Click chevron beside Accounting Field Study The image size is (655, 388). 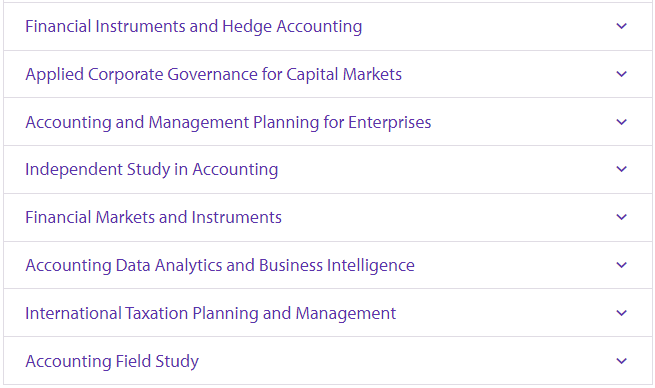pyautogui.click(x=622, y=361)
